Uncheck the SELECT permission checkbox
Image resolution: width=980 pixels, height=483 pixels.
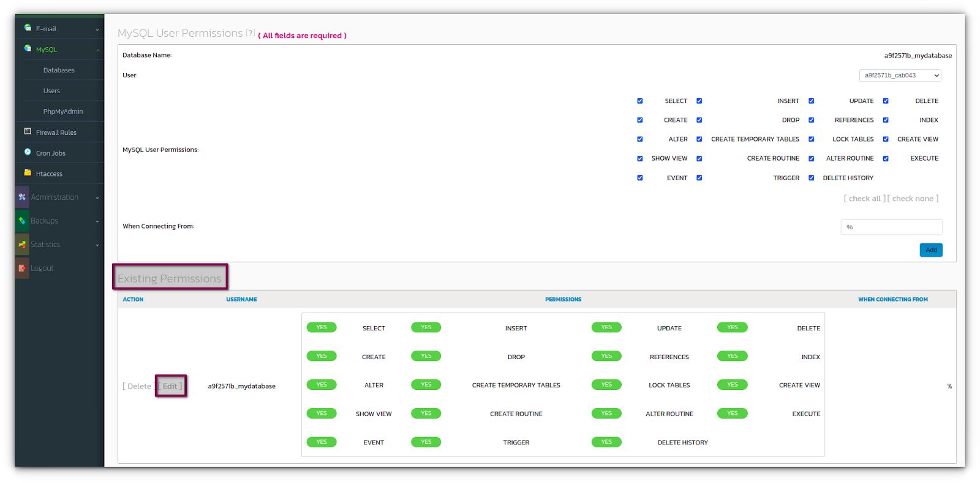640,101
